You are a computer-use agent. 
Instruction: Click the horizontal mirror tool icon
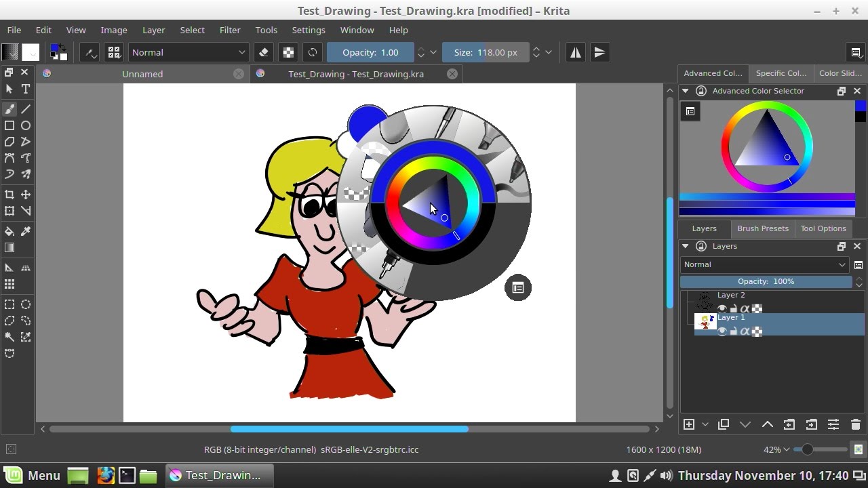(x=575, y=52)
